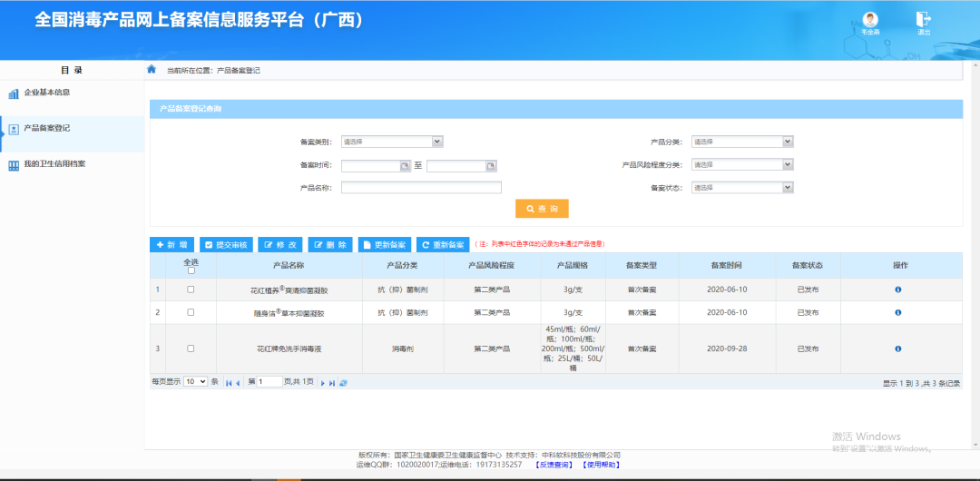Click the home icon in breadcrumb bar
The height and width of the screenshot is (481, 980).
152,69
